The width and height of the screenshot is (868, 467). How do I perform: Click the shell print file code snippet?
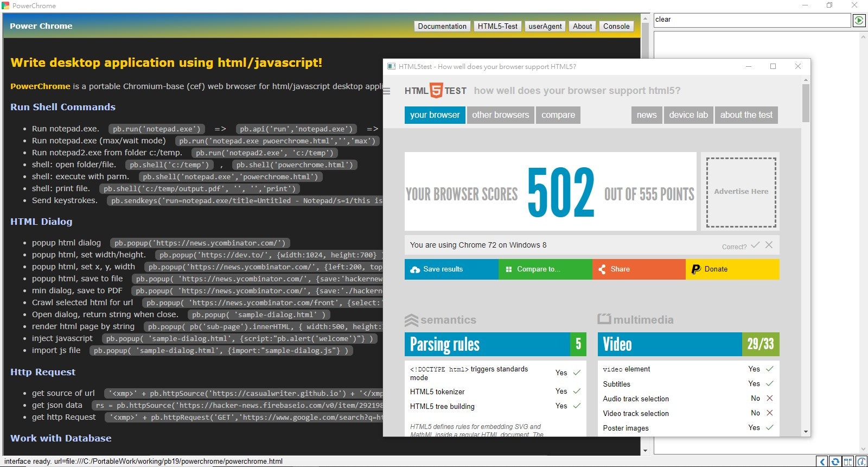coord(200,189)
